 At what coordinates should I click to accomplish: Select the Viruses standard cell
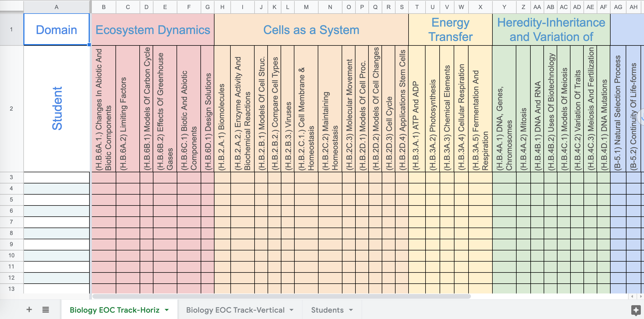point(287,108)
